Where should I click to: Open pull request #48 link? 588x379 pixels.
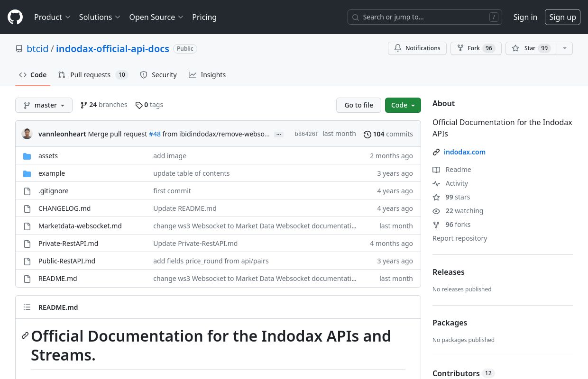(x=155, y=134)
